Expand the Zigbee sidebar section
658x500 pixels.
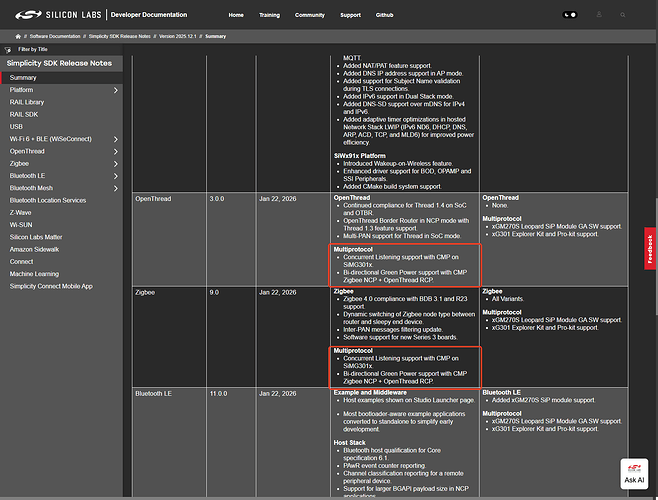pos(116,164)
